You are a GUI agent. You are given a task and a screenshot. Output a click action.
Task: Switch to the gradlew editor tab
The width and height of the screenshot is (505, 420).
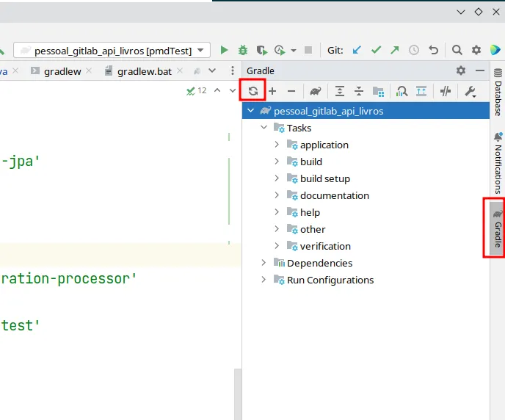pyautogui.click(x=62, y=71)
